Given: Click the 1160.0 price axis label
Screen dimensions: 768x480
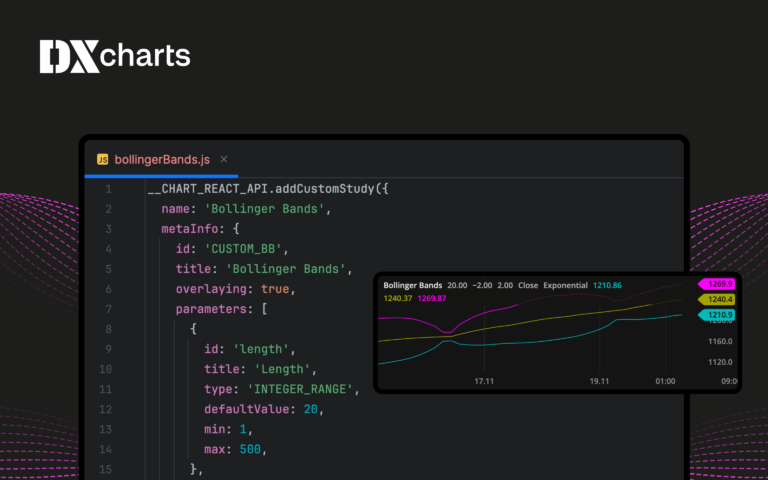Looking at the screenshot, I should tap(720, 341).
